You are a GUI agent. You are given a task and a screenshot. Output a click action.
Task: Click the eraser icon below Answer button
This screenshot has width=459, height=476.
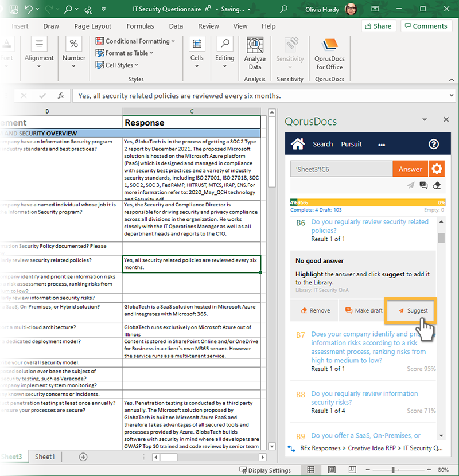[x=436, y=185]
